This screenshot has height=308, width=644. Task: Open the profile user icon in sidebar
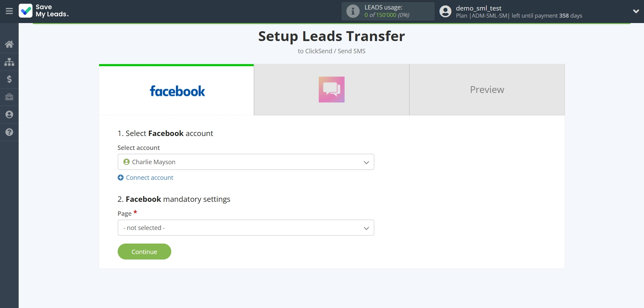pyautogui.click(x=9, y=115)
